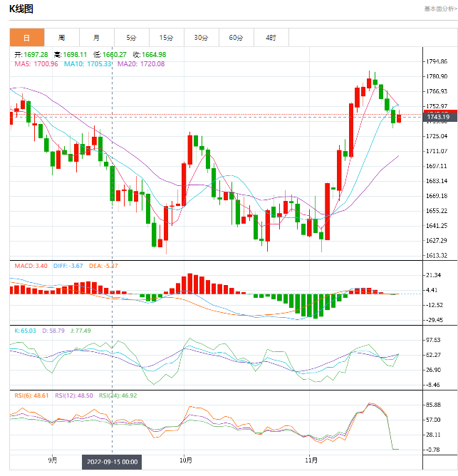Click the J: 77.49 indicator label
This screenshot has height=476, width=458.
80,331
